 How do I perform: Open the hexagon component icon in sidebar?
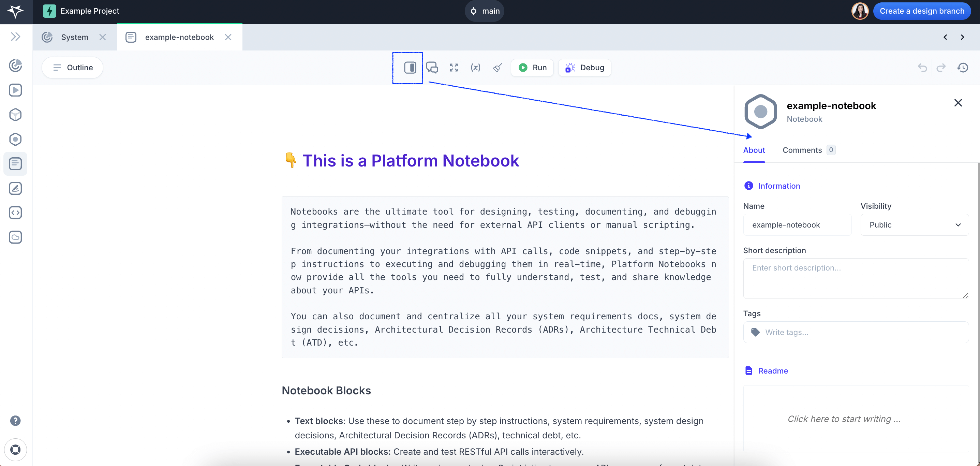pyautogui.click(x=15, y=139)
